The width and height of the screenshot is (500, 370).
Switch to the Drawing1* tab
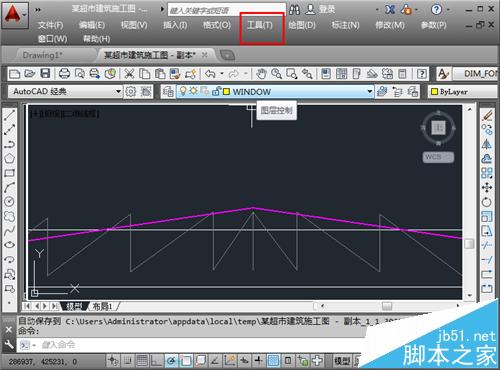[43, 55]
